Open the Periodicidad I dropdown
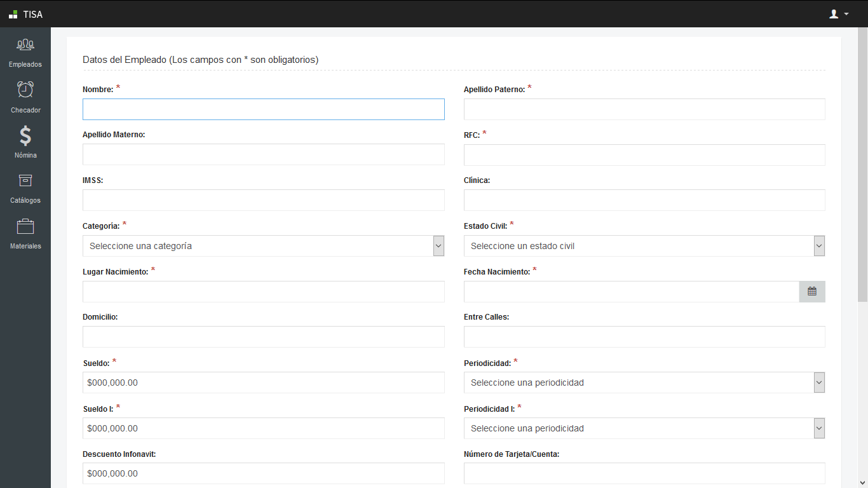 (644, 428)
